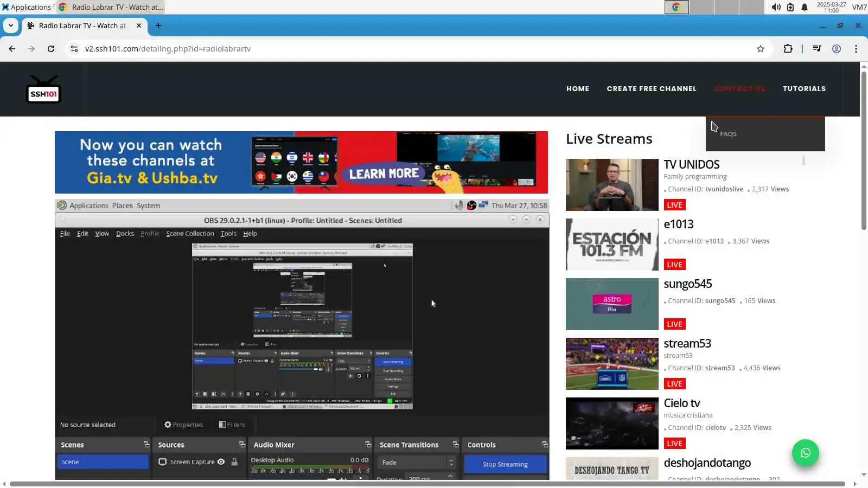Screen dimensions: 868x488
Task: Open the OBS Docks menu
Action: point(125,234)
